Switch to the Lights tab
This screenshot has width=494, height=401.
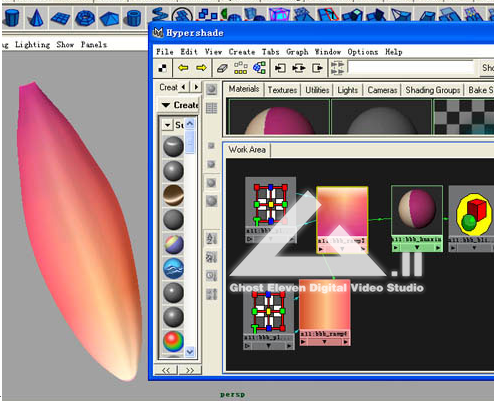(347, 90)
